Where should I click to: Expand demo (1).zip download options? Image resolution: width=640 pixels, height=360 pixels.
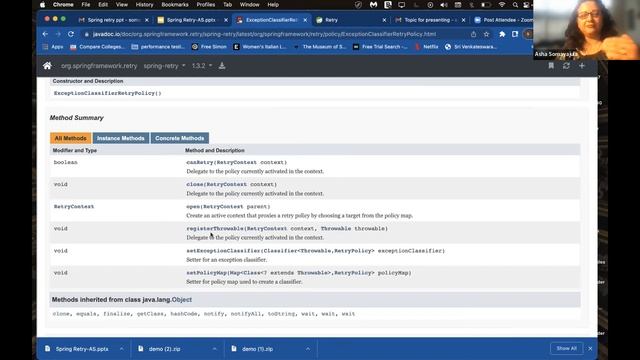(308, 349)
